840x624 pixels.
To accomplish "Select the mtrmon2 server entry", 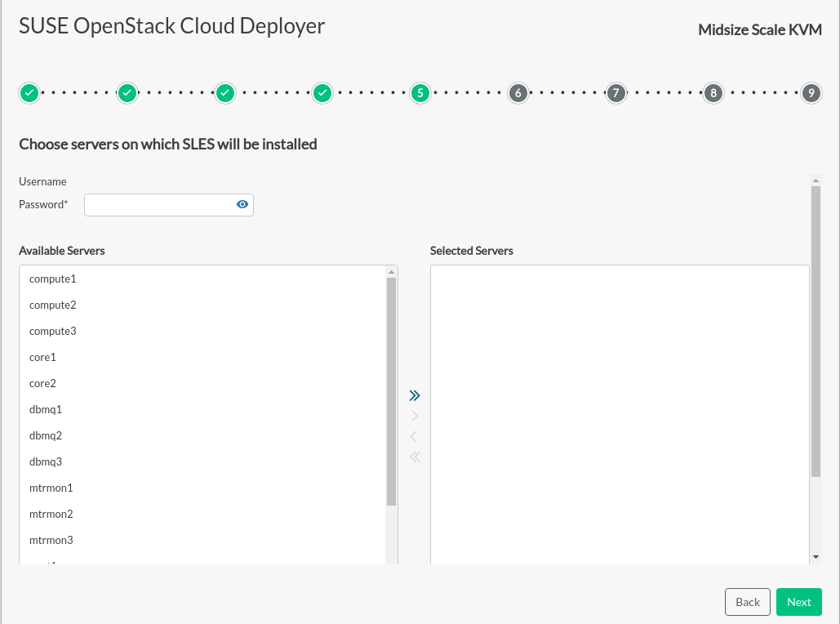I will [51, 515].
